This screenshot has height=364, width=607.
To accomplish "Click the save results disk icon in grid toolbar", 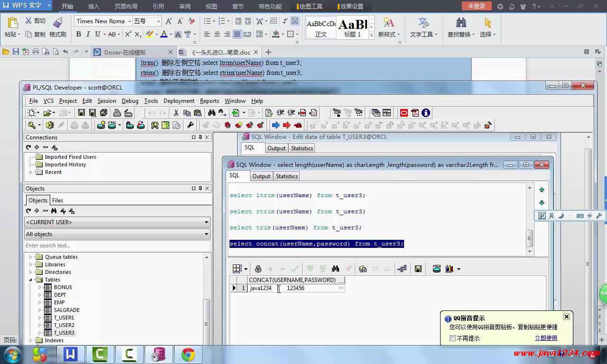I will (418, 269).
